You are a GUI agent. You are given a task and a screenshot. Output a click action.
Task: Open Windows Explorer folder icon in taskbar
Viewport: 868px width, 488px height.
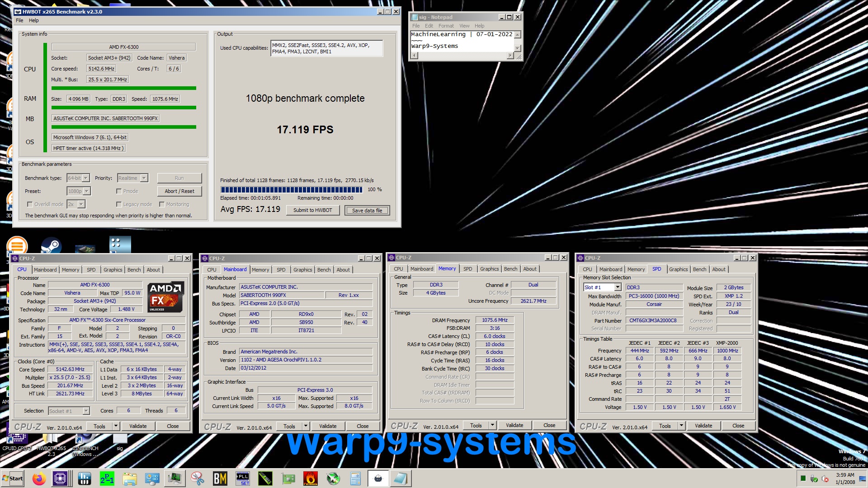(x=129, y=478)
